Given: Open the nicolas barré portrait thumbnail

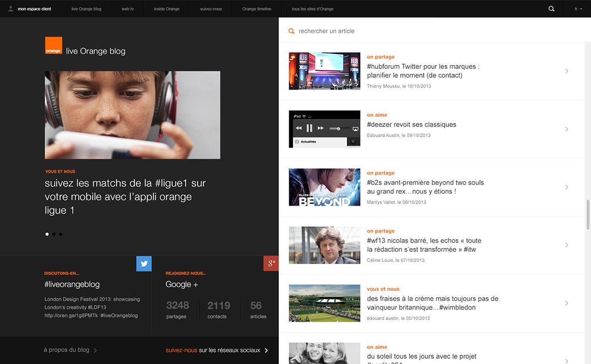Looking at the screenshot, I should 325,245.
